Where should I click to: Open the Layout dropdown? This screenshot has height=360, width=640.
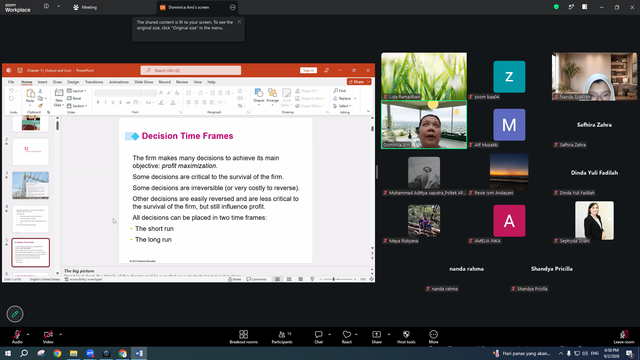(x=77, y=91)
